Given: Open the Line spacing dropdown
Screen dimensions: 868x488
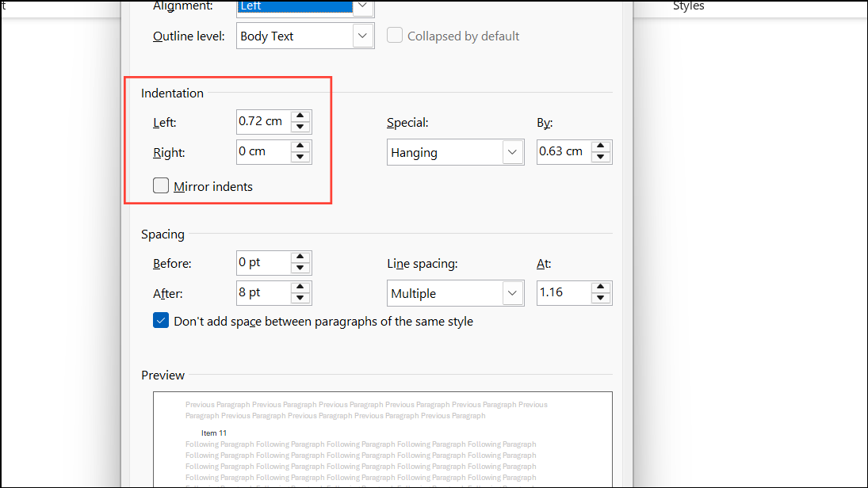Looking at the screenshot, I should pyautogui.click(x=512, y=292).
